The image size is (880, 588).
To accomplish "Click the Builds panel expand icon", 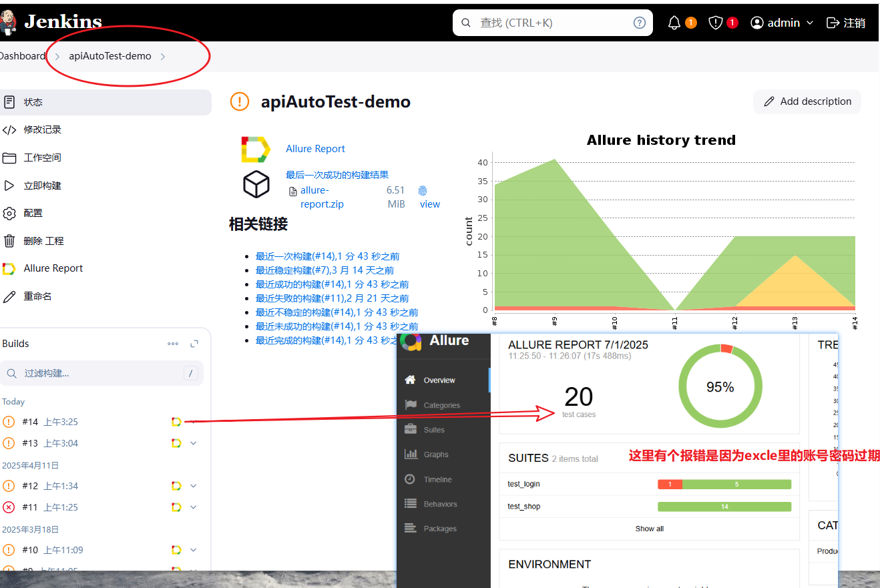I will click(194, 344).
